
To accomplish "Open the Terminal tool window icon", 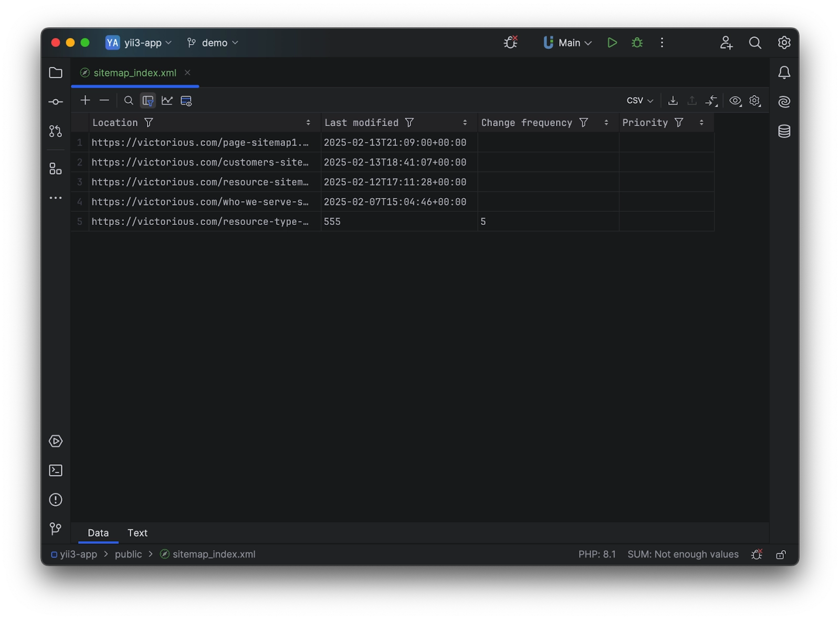I will (55, 470).
